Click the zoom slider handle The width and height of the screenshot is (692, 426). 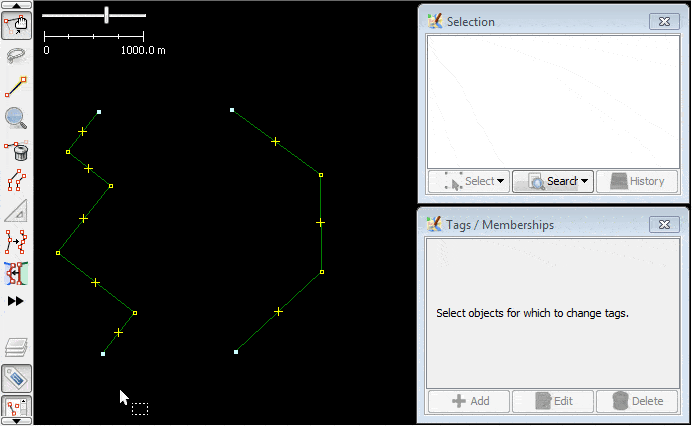click(106, 15)
